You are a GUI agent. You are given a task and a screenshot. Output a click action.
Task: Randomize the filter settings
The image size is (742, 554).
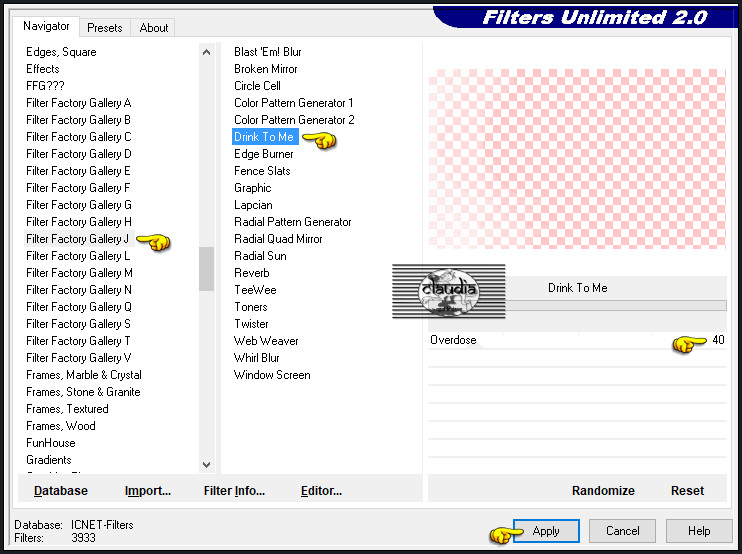click(603, 491)
